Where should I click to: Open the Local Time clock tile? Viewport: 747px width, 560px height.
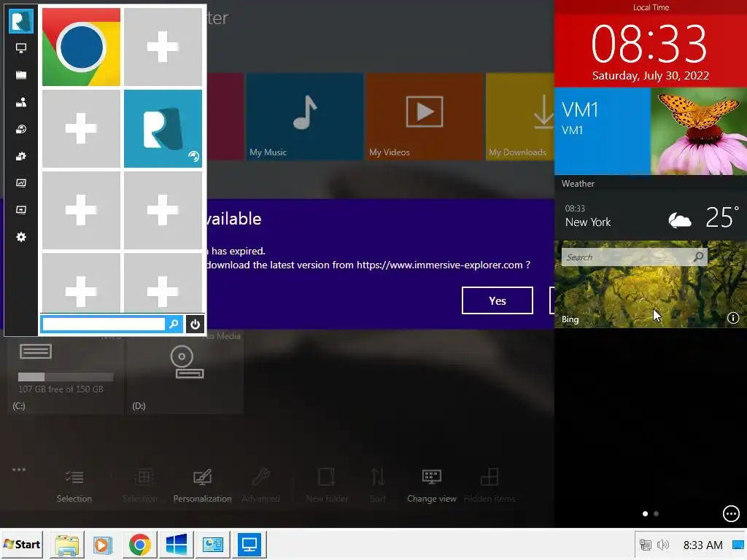(650, 44)
